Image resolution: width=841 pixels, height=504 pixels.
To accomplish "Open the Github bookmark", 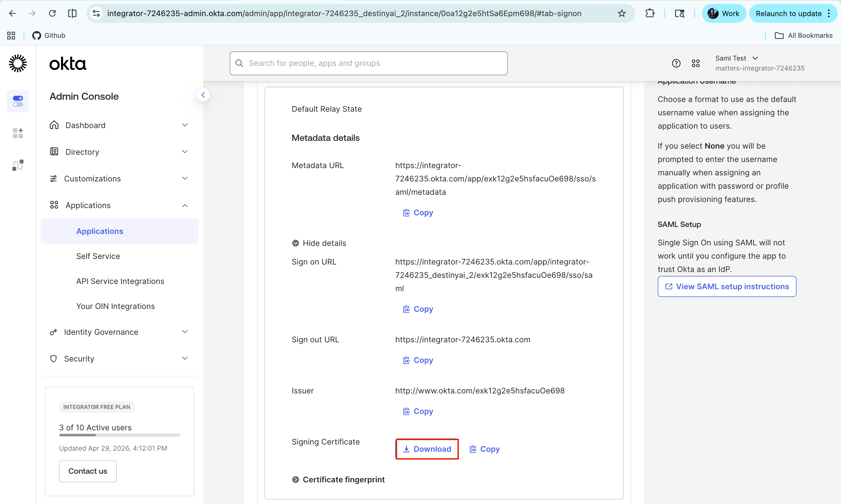I will 49,35.
